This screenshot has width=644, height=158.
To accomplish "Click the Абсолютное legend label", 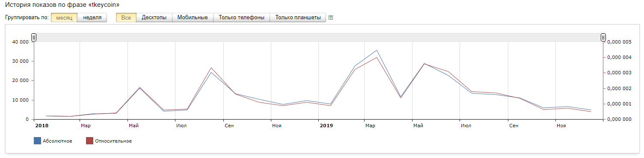I will point(57,141).
